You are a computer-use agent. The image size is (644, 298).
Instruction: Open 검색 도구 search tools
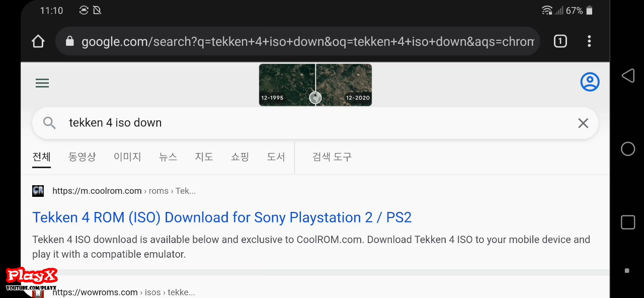332,157
